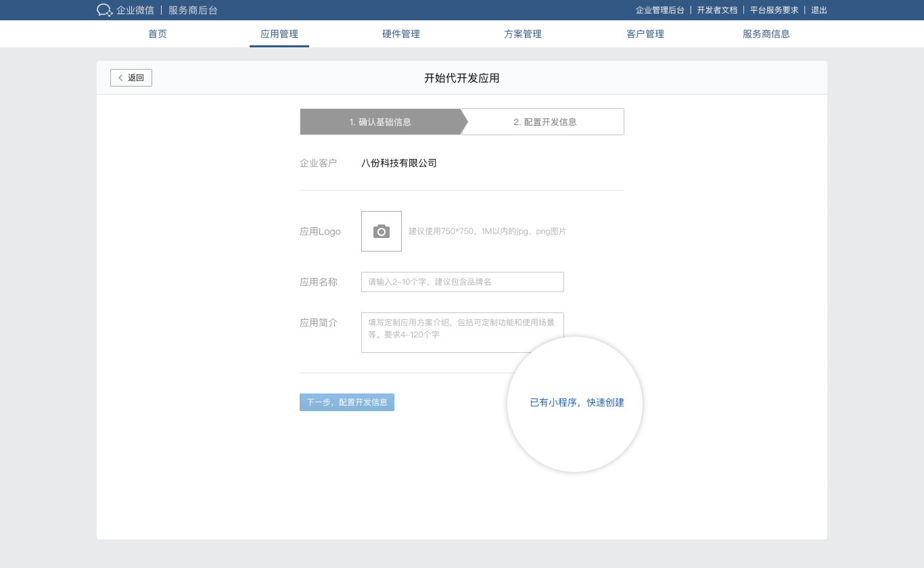The height and width of the screenshot is (568, 924).
Task: Select step 1 确认基础信息
Action: click(380, 122)
